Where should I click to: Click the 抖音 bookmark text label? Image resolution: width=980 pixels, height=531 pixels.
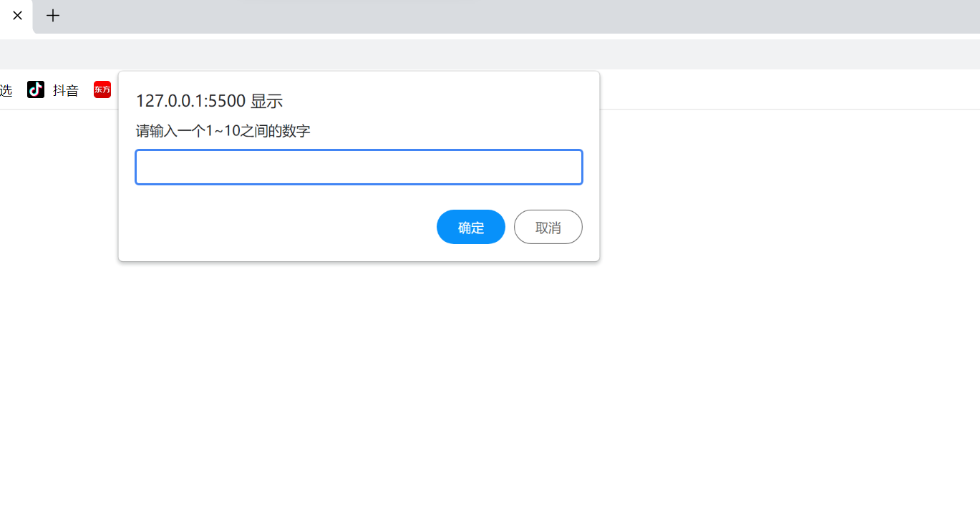(66, 90)
